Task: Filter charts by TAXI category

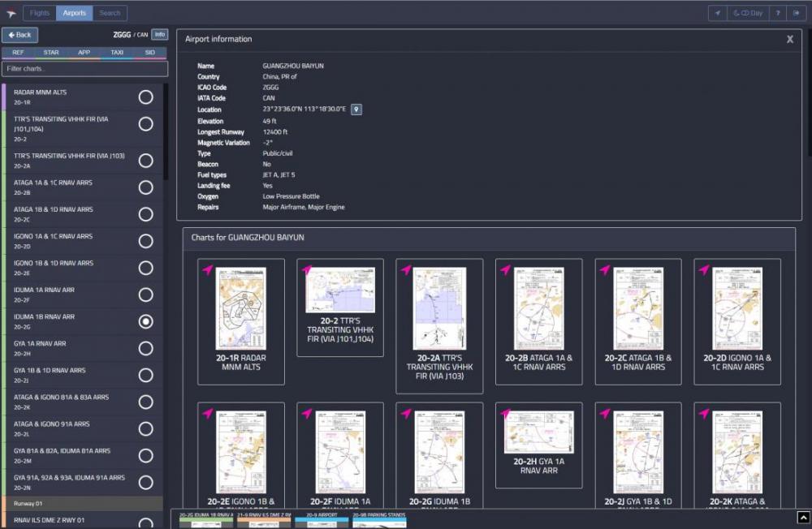Action: click(117, 53)
